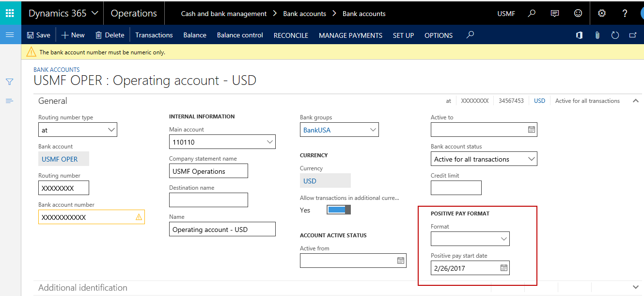Open the messages chat icon
Viewport: 644px width, 296px height.
pyautogui.click(x=555, y=14)
